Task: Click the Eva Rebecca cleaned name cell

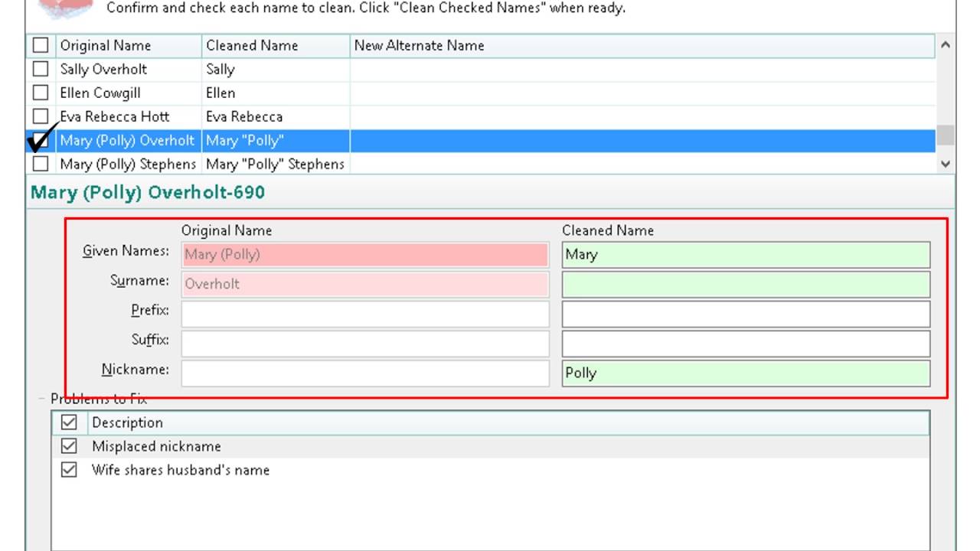Action: (x=276, y=116)
